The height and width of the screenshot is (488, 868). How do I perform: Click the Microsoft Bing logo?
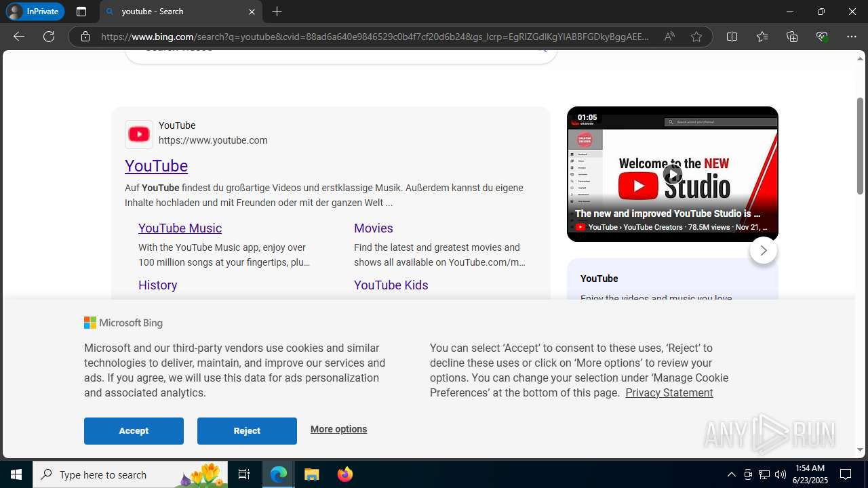123,323
